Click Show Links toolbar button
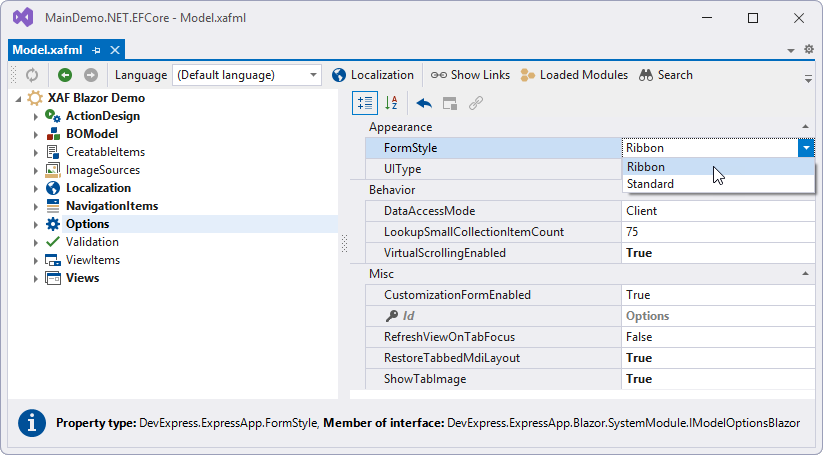 (x=470, y=75)
